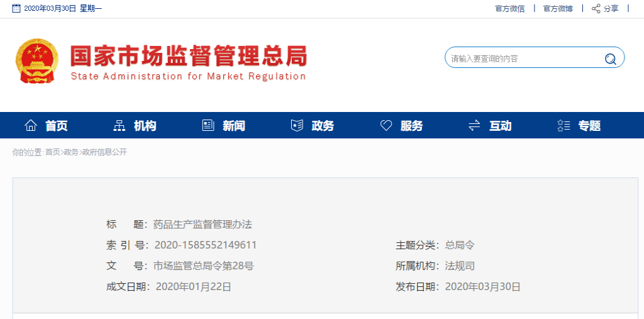The image size is (644, 319).
Task: Open the 官方微博 link
Action: coord(558,9)
